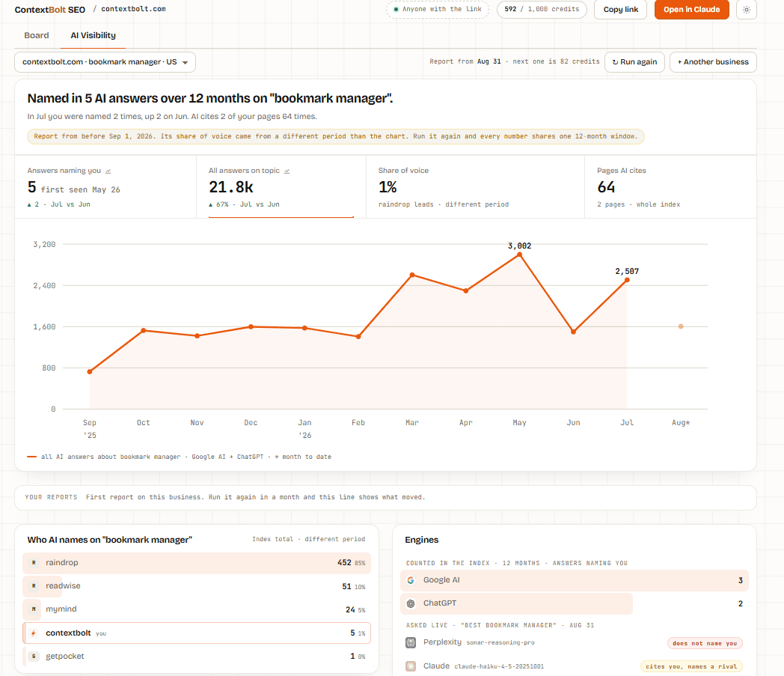Switch to the Board tab
Screen dimensions: 784x676
click(x=37, y=35)
